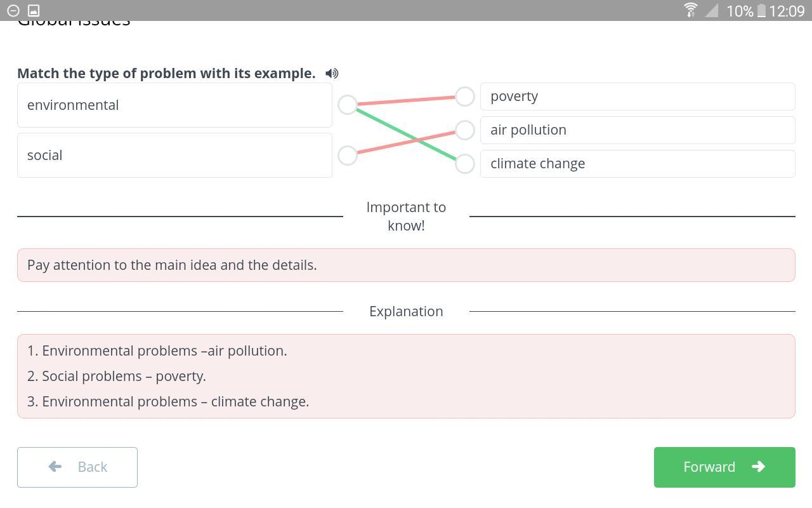The image size is (812, 508).
Task: Select the connector circle beside air pollution
Action: pos(465,130)
